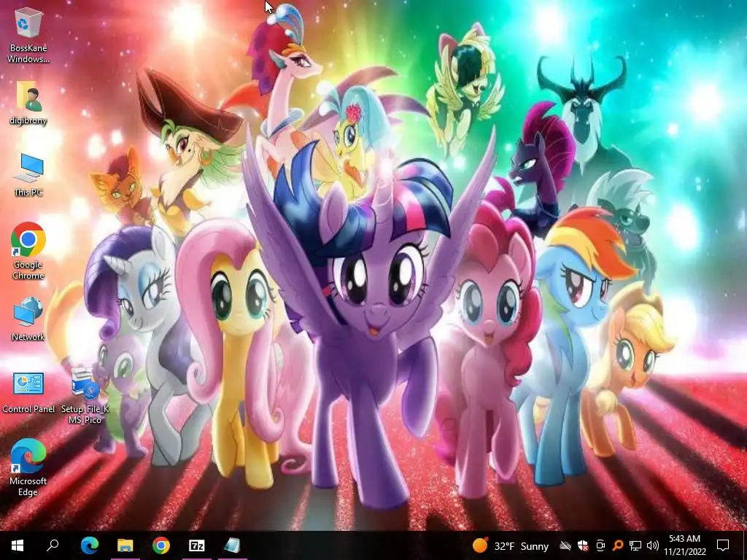
Task: Click the orange magnifier tray icon
Action: tap(618, 545)
